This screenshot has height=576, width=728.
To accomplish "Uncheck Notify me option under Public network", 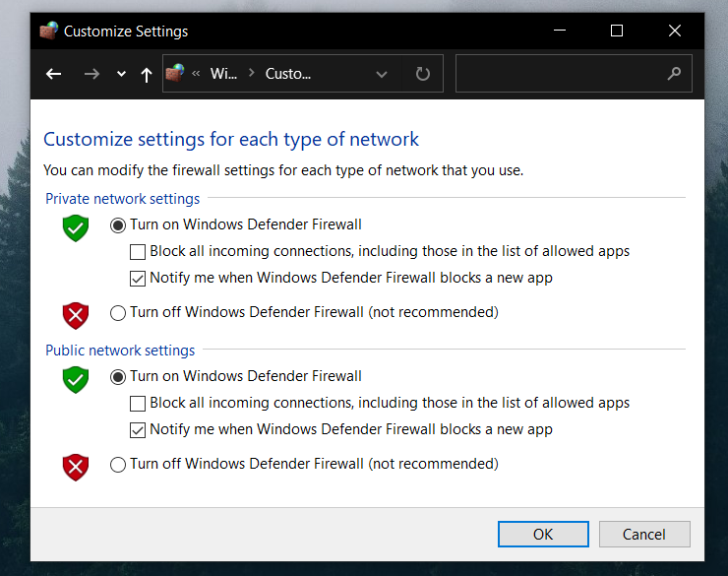I will click(139, 429).
